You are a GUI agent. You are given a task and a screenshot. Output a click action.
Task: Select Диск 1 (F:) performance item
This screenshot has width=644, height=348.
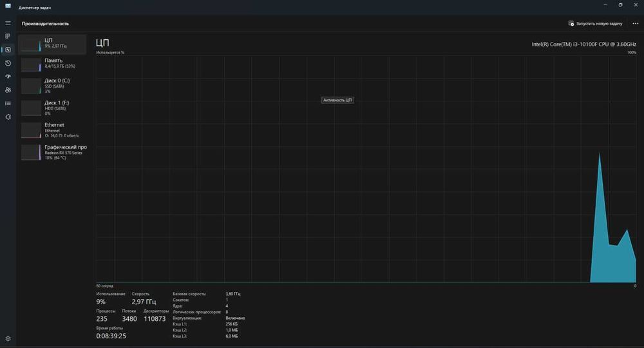click(x=52, y=108)
